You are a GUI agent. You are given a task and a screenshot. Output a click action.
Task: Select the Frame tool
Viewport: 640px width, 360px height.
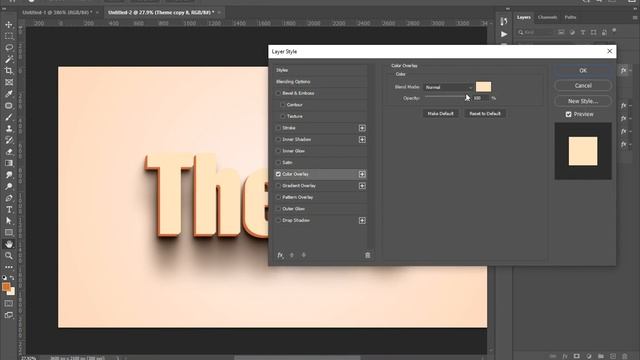point(9,82)
